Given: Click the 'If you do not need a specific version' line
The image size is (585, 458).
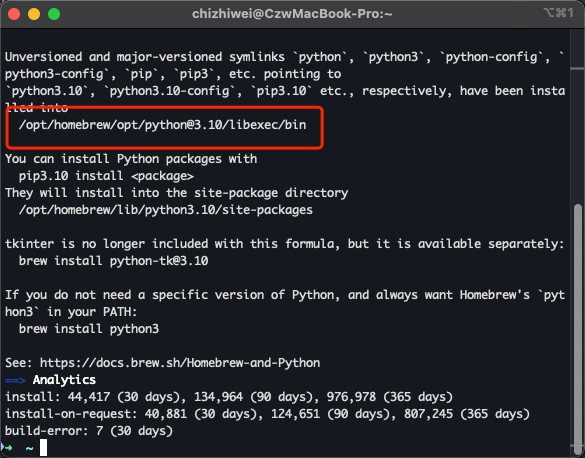Looking at the screenshot, I should (x=285, y=295).
